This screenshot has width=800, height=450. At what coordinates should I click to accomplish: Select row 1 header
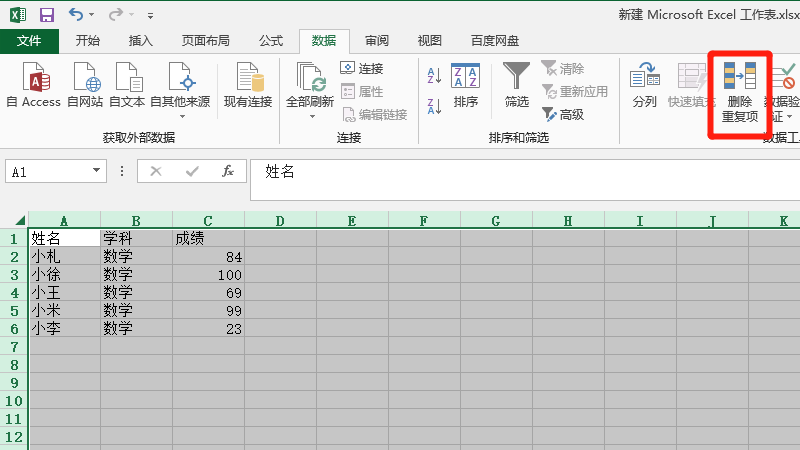pyautogui.click(x=14, y=238)
